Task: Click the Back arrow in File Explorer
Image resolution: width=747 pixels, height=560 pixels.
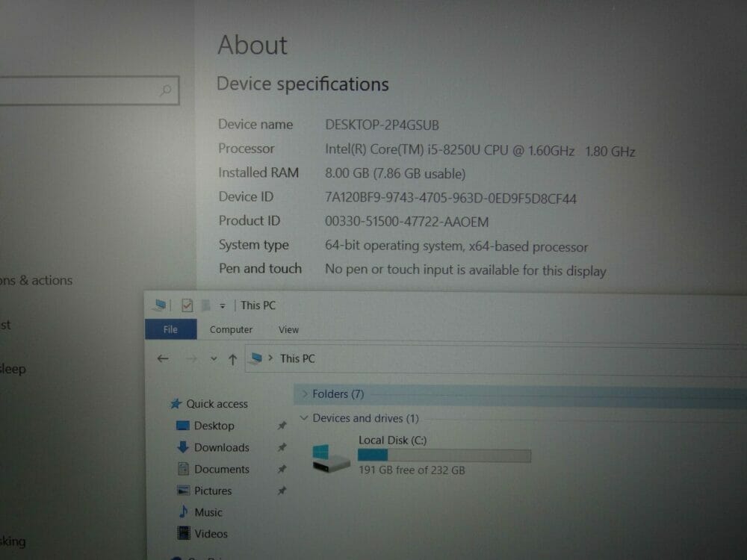Action: pyautogui.click(x=163, y=358)
